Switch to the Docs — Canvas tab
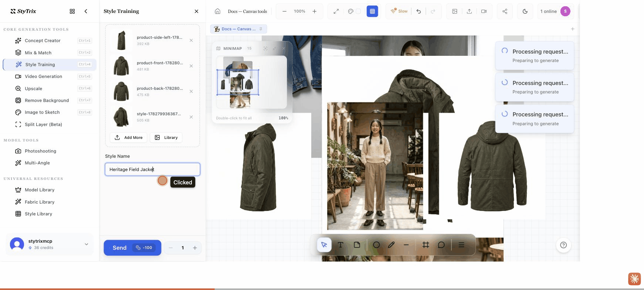The width and height of the screenshot is (644, 290). 238,29
